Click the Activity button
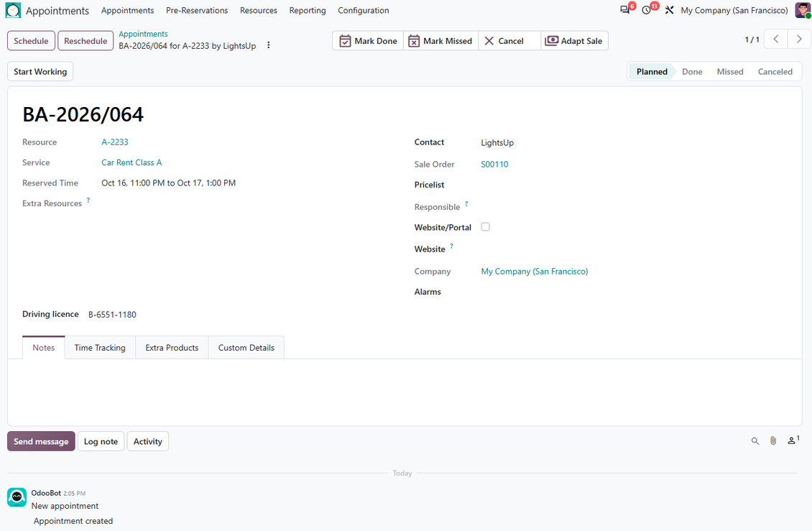 [x=147, y=441]
